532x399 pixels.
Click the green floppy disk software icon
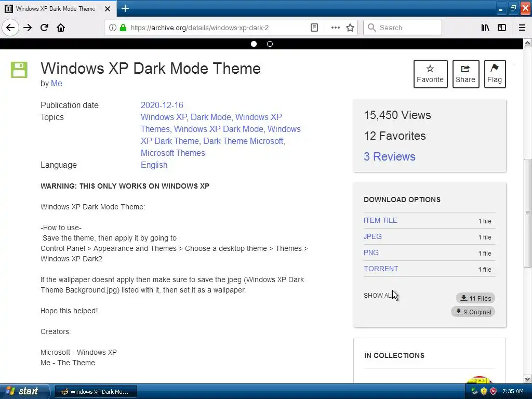(19, 70)
